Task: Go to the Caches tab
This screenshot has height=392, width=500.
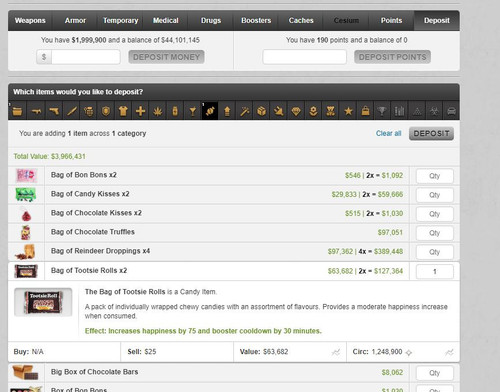Action: tap(301, 20)
